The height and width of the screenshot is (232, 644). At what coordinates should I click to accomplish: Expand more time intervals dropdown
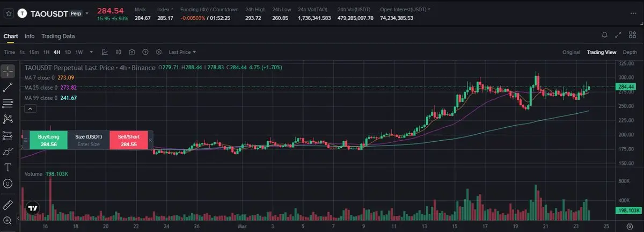[91, 52]
